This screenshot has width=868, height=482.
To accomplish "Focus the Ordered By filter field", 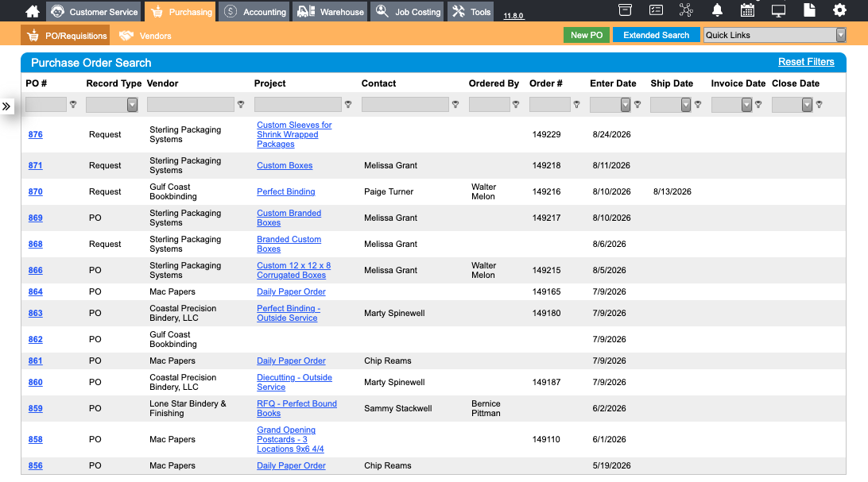I will (x=490, y=105).
